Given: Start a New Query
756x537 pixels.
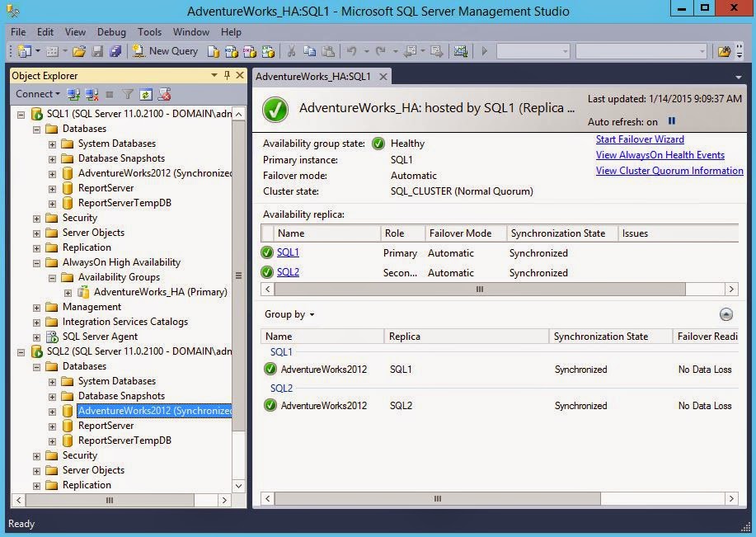Looking at the screenshot, I should click(x=166, y=50).
